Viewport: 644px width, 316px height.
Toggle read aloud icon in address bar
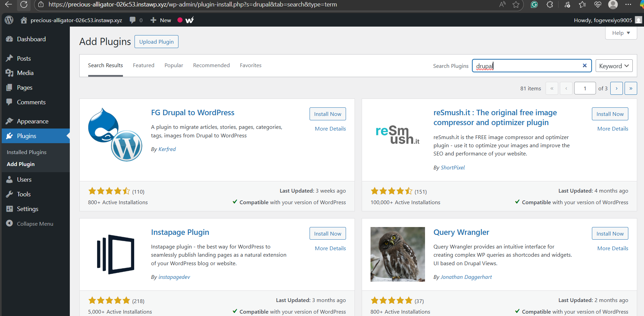[x=503, y=4]
